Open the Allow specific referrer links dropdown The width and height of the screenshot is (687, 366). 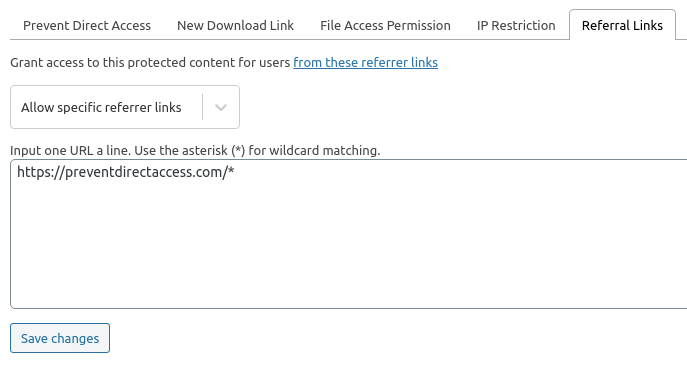125,107
